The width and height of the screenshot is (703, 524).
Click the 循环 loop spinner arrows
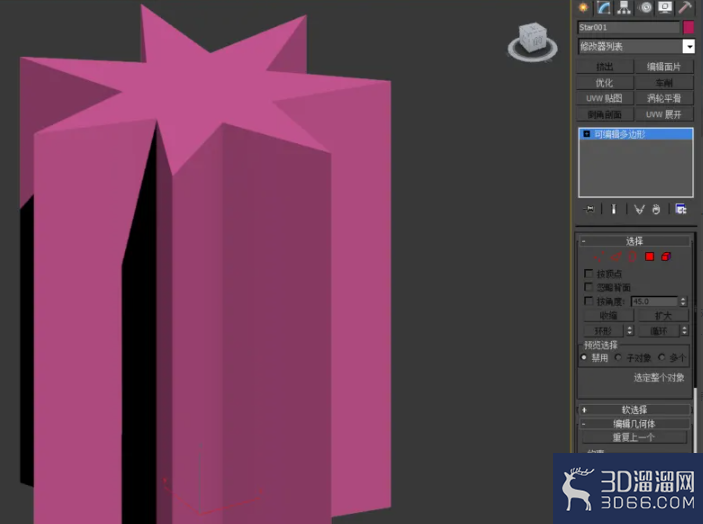point(684,330)
